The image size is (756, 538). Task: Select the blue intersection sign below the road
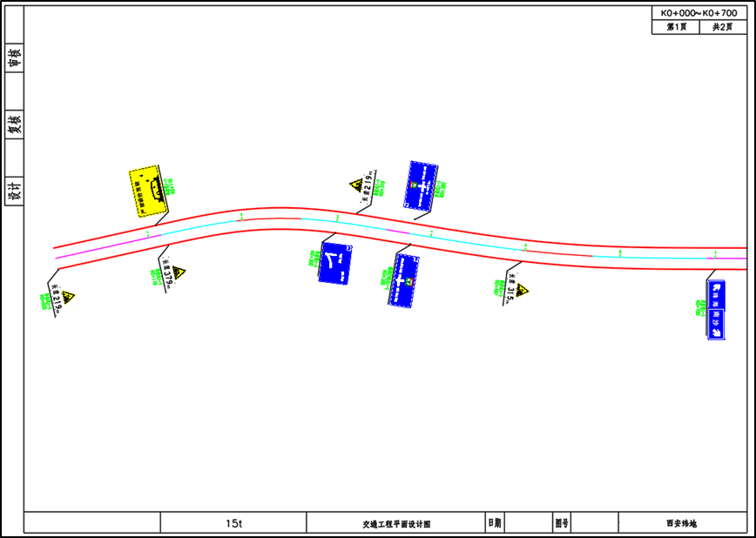coord(403,279)
